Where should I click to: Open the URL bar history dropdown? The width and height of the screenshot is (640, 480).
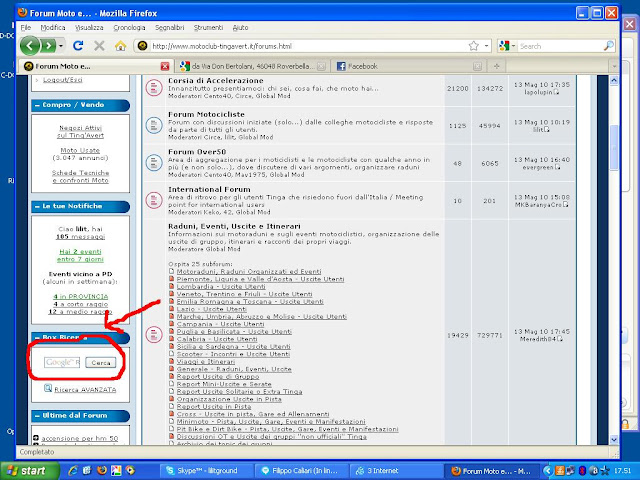coord(487,46)
